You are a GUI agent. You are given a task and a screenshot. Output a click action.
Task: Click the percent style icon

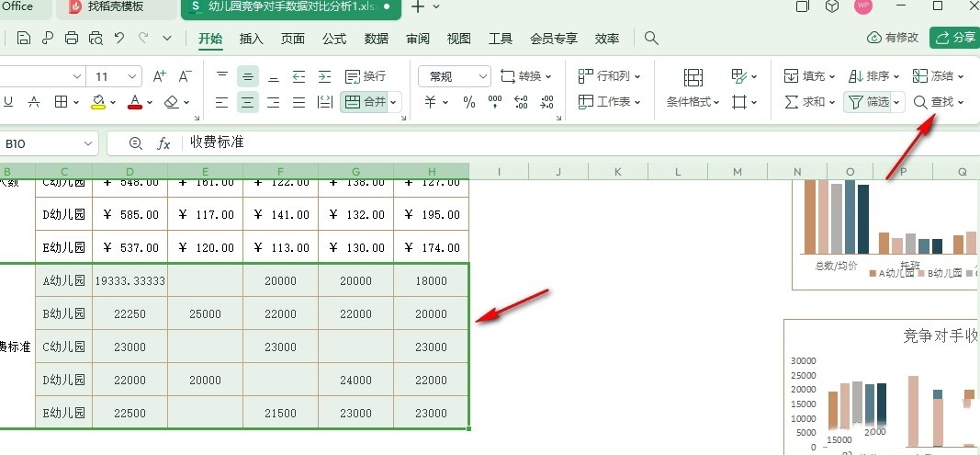[469, 102]
